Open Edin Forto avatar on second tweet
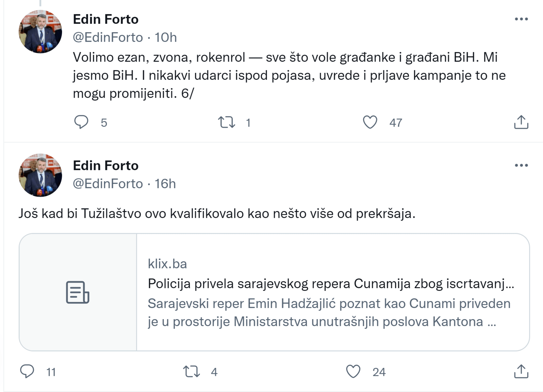 pyautogui.click(x=41, y=175)
